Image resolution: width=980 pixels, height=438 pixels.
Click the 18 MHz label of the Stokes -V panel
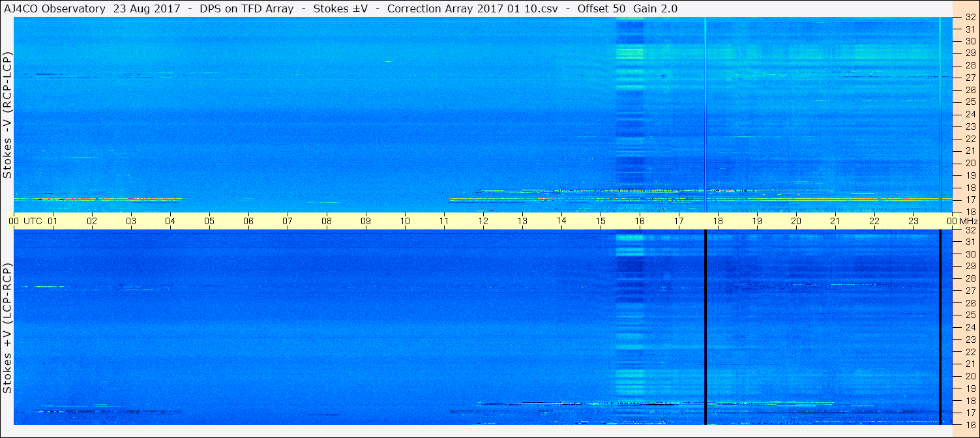970,188
